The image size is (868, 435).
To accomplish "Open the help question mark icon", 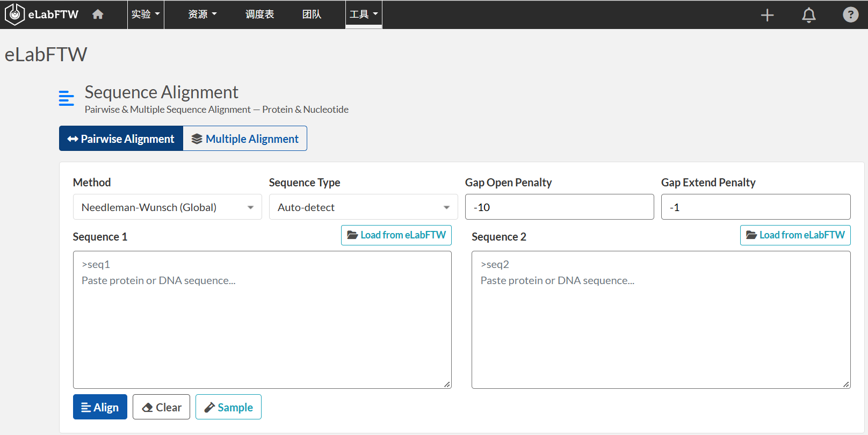I will (x=850, y=15).
